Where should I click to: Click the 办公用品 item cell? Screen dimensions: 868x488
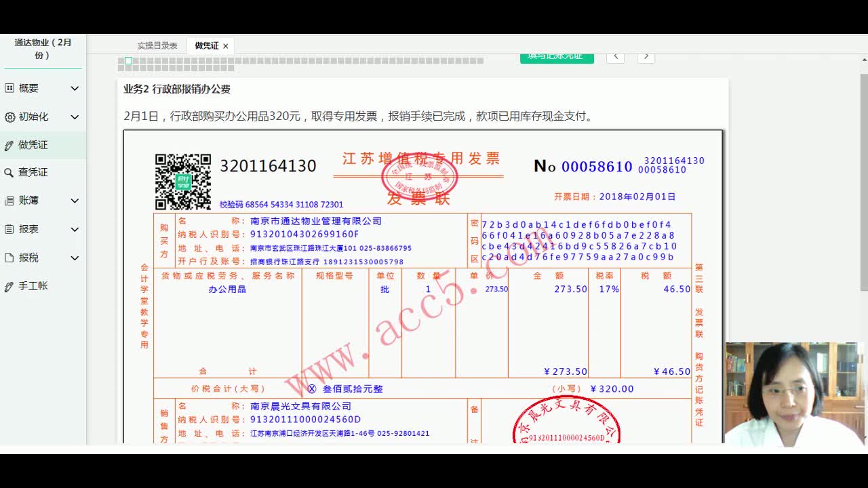click(x=227, y=289)
